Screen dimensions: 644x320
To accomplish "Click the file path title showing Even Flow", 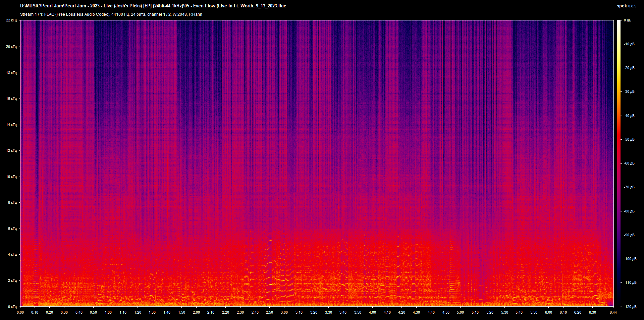I will pos(153,6).
